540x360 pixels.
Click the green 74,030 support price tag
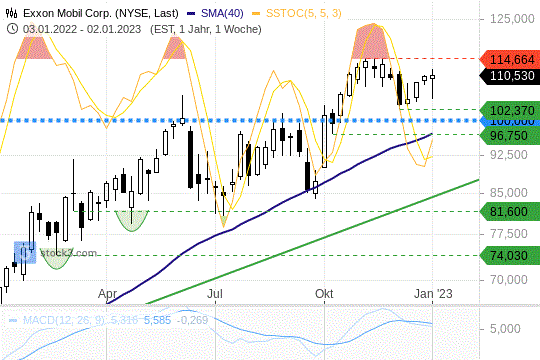tap(509, 256)
